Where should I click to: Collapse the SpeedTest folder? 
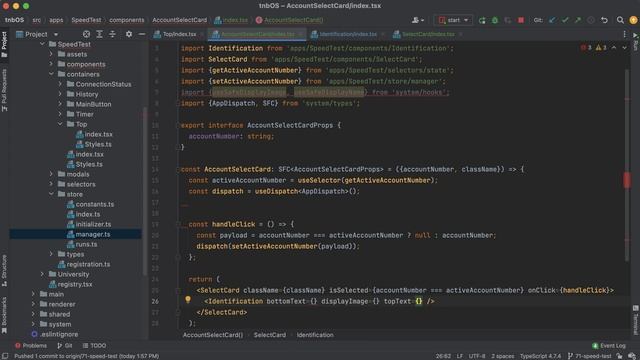coord(42,44)
